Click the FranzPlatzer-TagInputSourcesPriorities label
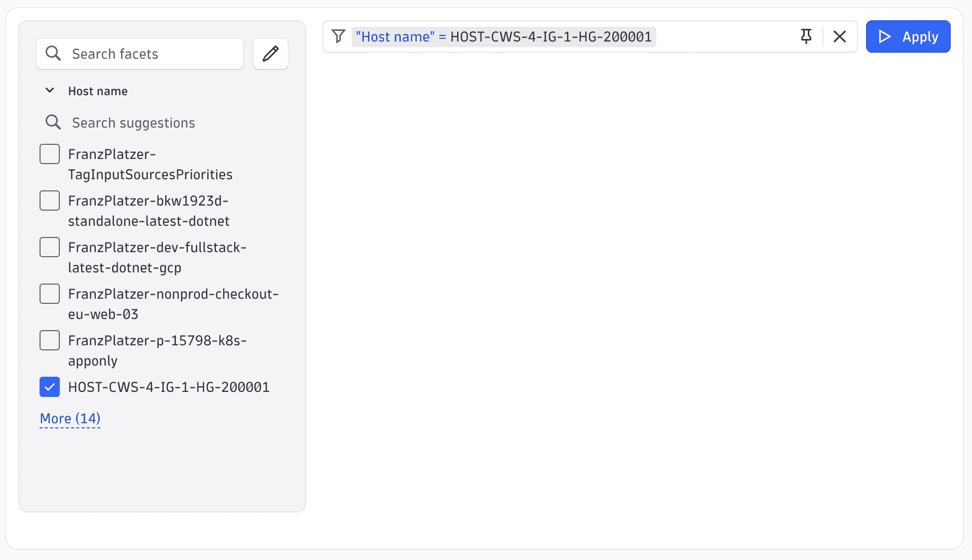Screen dimensions: 972x560 point(150,164)
